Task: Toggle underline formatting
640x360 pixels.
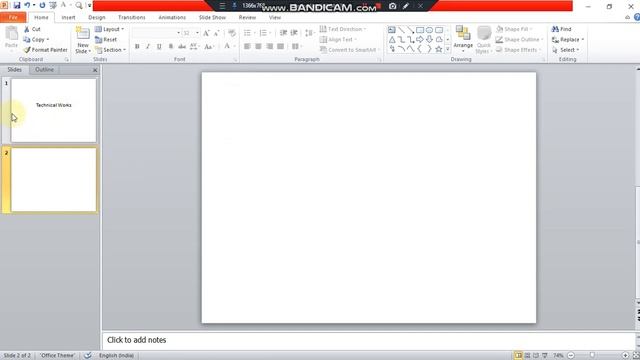Action: (x=159, y=47)
